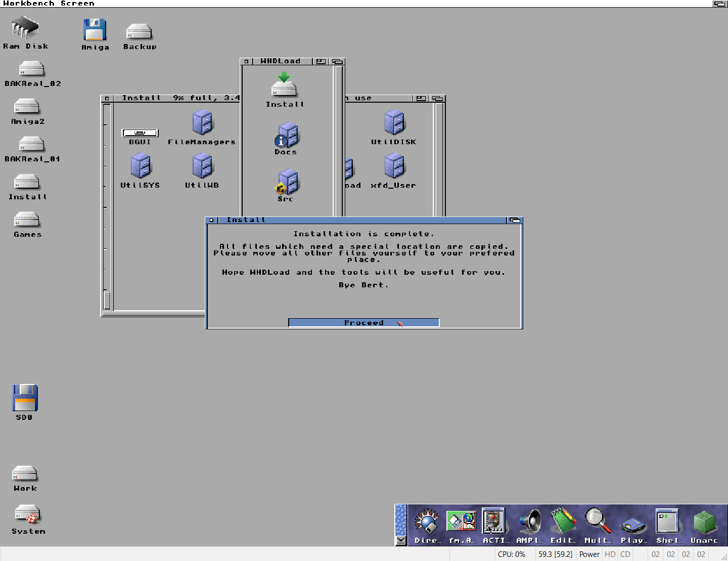The width and height of the screenshot is (728, 561).
Task: Click the 59.3 [59.2] FPS status entry
Action: point(555,554)
